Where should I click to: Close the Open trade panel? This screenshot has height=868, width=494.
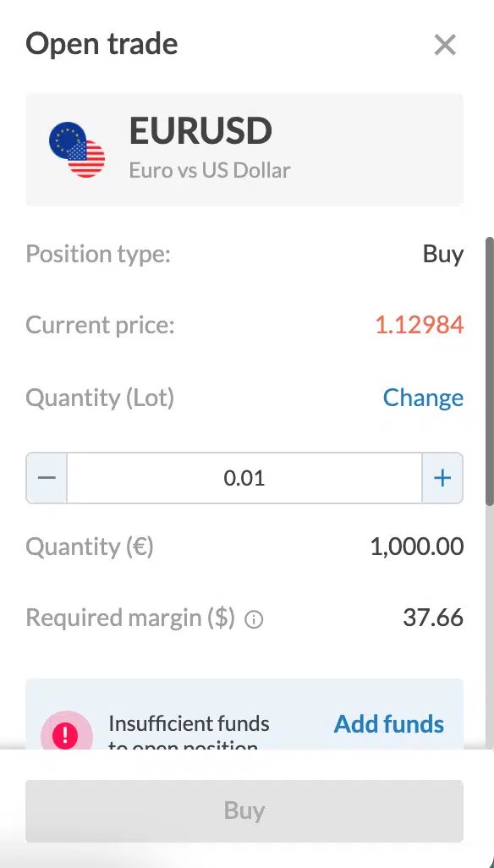pyautogui.click(x=445, y=45)
